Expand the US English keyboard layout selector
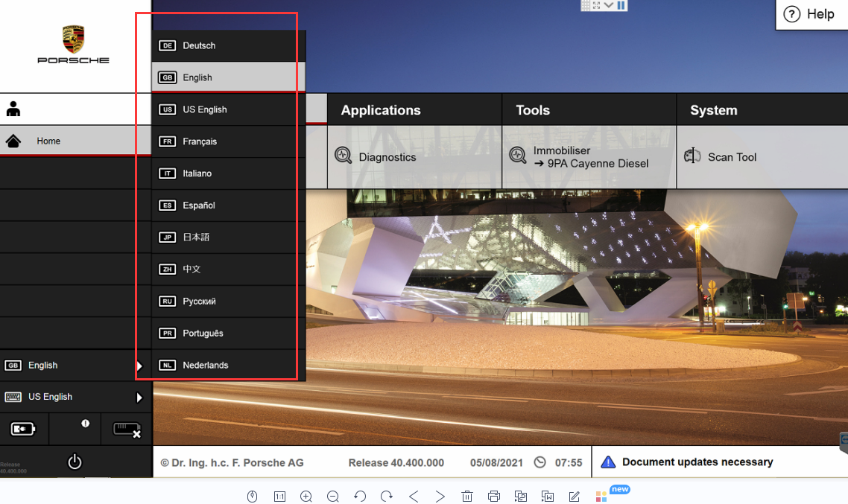848x504 pixels. click(x=75, y=398)
